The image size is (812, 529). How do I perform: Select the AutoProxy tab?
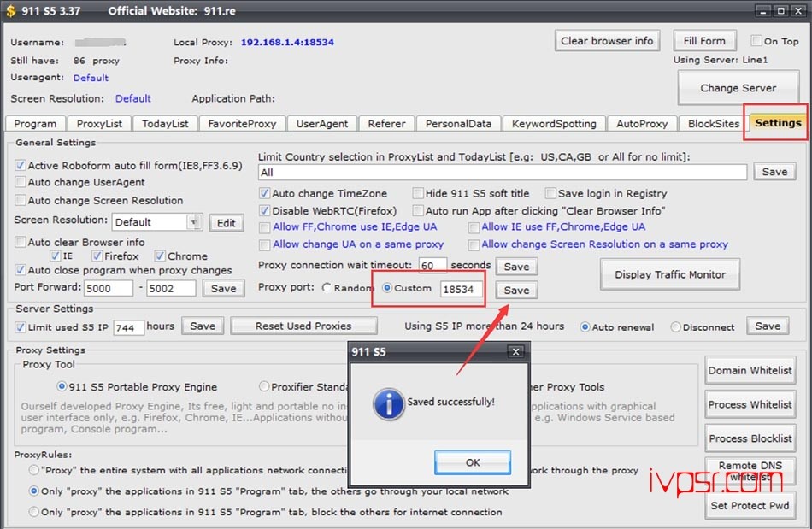pos(642,124)
